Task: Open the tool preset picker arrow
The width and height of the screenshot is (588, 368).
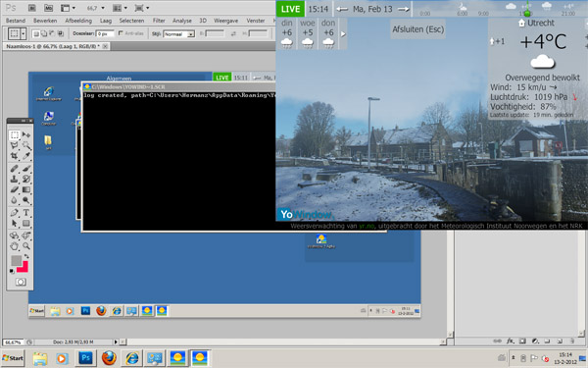Action: coord(23,33)
